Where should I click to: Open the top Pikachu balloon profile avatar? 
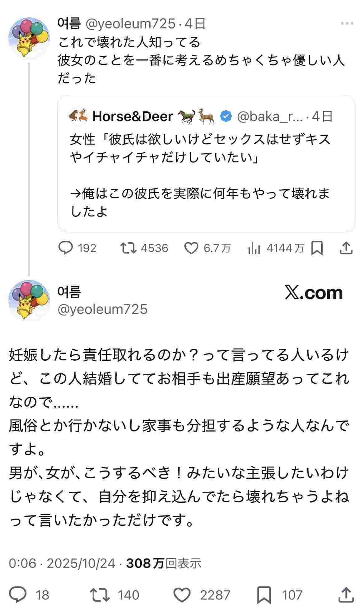click(29, 38)
